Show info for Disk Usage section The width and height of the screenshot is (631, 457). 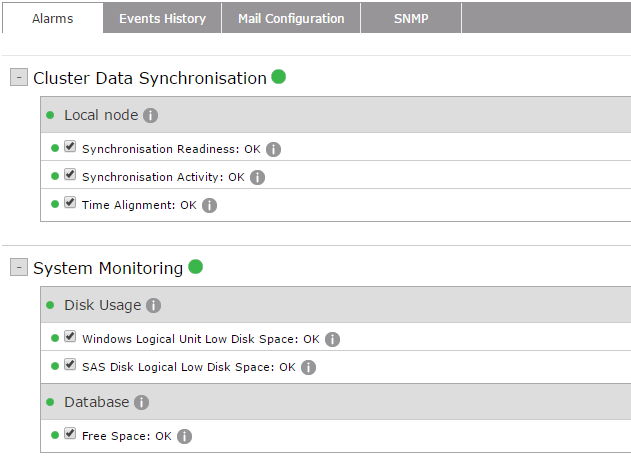click(x=153, y=305)
